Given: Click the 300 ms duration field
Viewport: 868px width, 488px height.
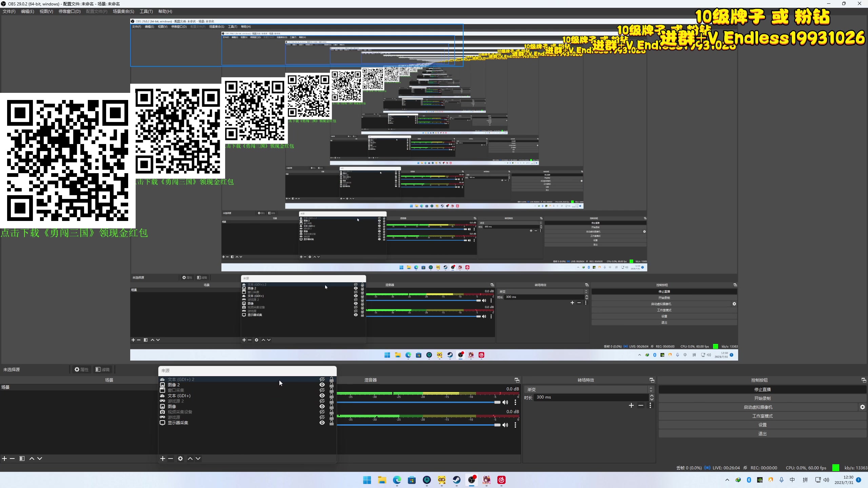Looking at the screenshot, I should point(591,397).
